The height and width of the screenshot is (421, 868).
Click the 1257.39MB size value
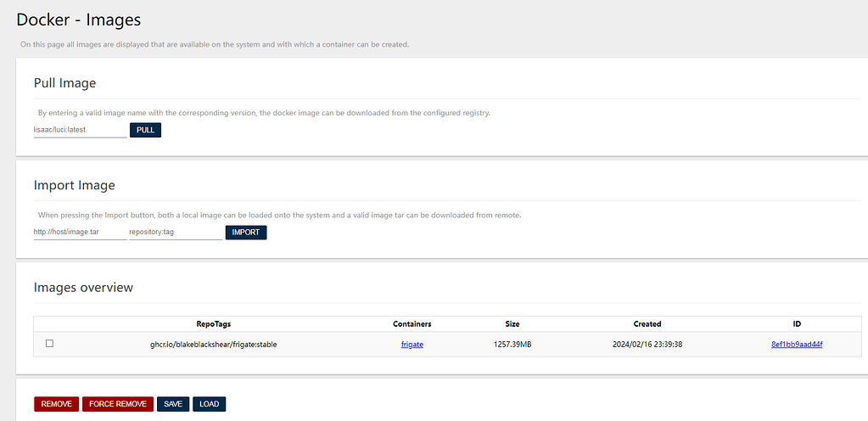click(x=512, y=345)
